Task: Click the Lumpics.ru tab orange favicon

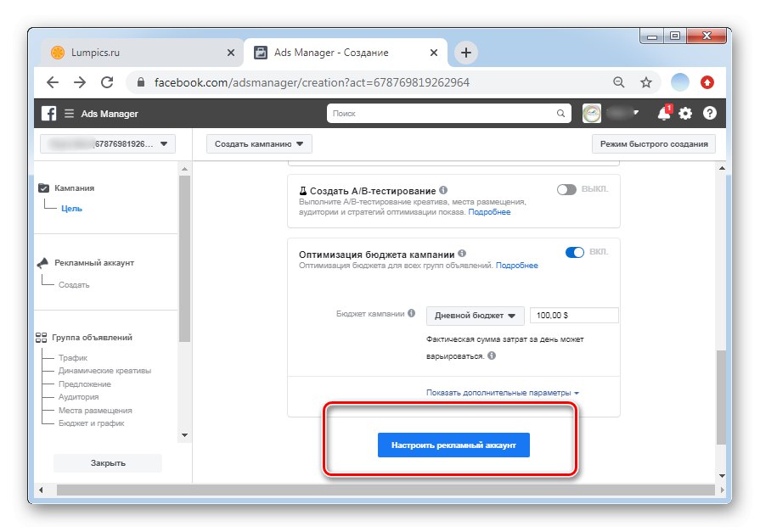Action: (x=58, y=53)
